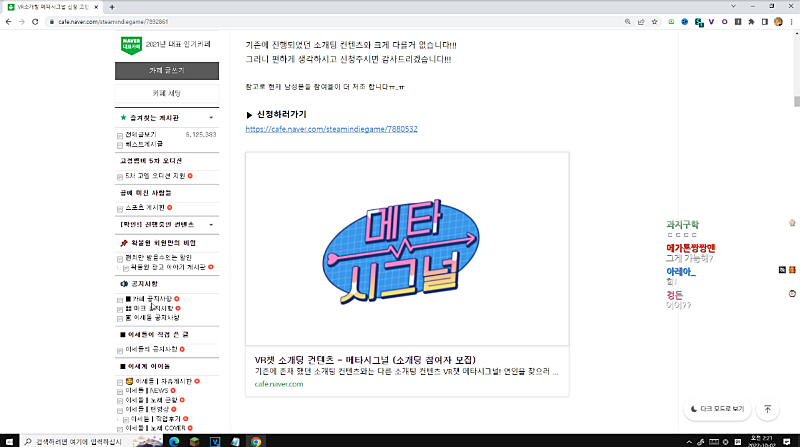
Task: Open the Chrome extensions puzzle menu
Action: pos(751,22)
